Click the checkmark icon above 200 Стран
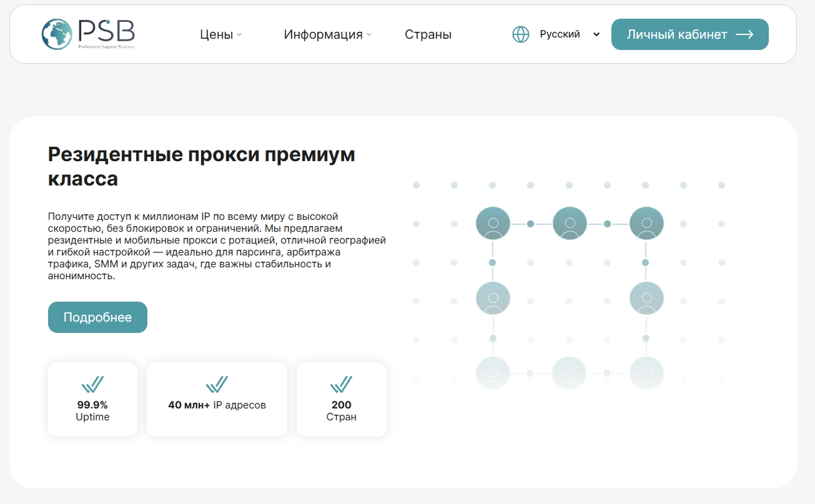 pyautogui.click(x=342, y=383)
